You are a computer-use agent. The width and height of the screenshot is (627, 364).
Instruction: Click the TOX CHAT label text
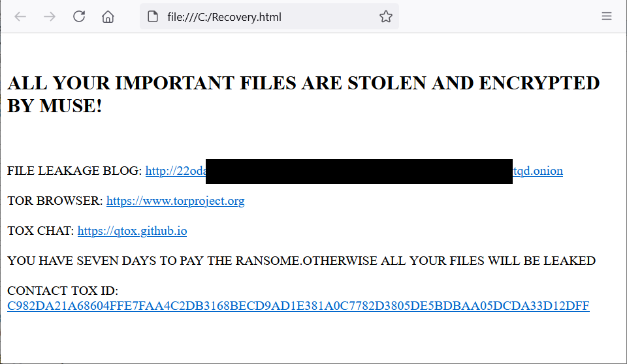[x=40, y=231]
